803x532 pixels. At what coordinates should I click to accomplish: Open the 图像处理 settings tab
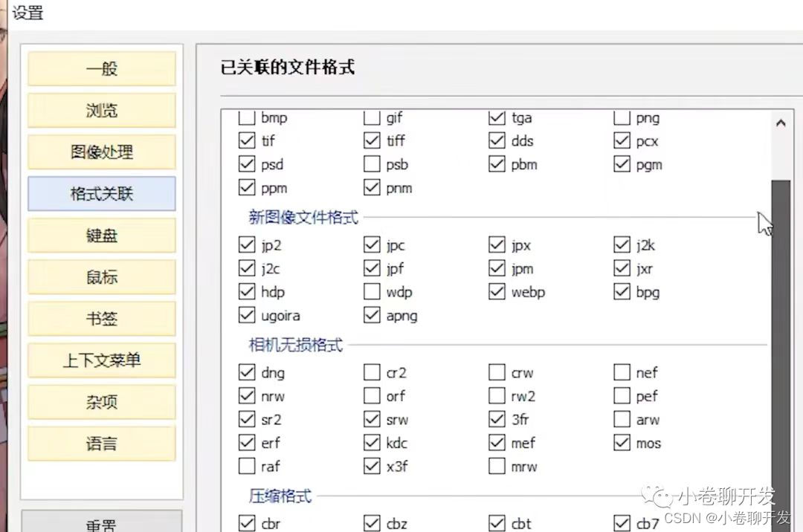click(x=101, y=152)
